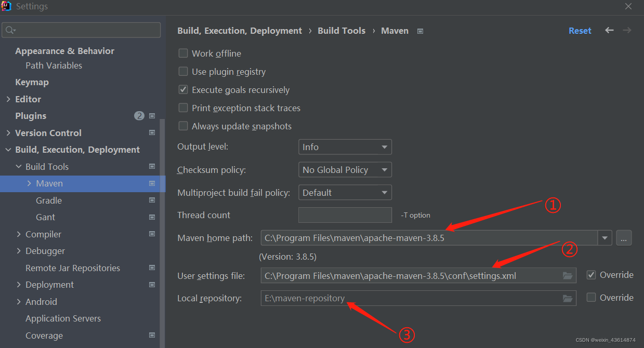The height and width of the screenshot is (348, 644).
Task: Open Coverage settings page
Action: click(x=44, y=336)
